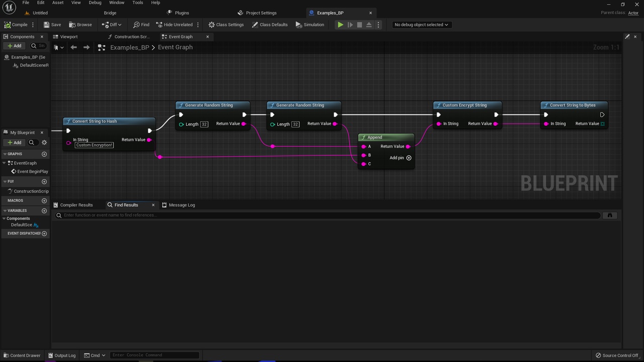Toggle Source Control Off status
644x362 pixels.
(x=617, y=355)
